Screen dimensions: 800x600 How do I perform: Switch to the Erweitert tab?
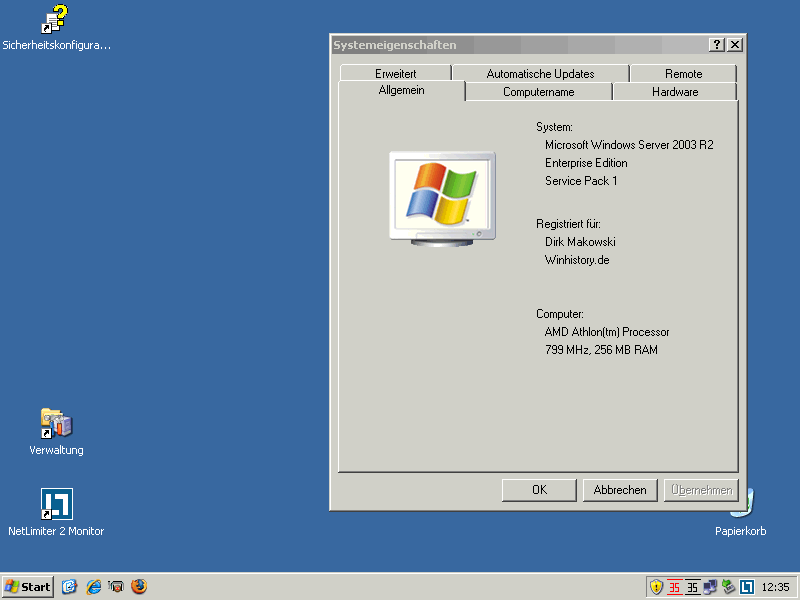pos(395,73)
